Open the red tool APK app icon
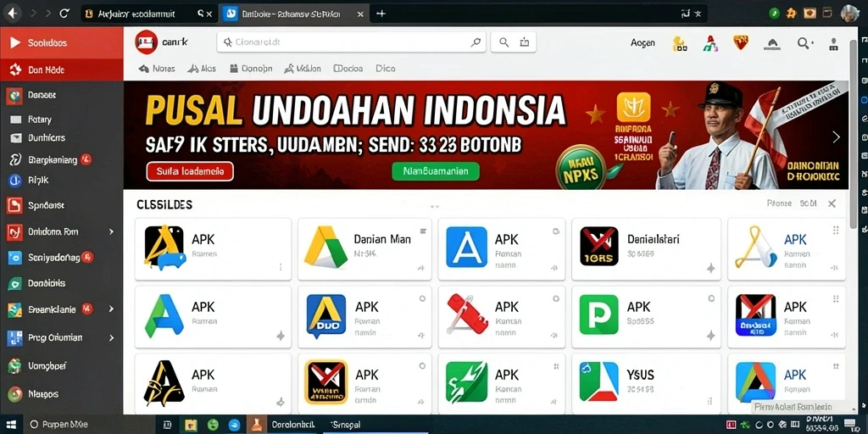 [467, 314]
